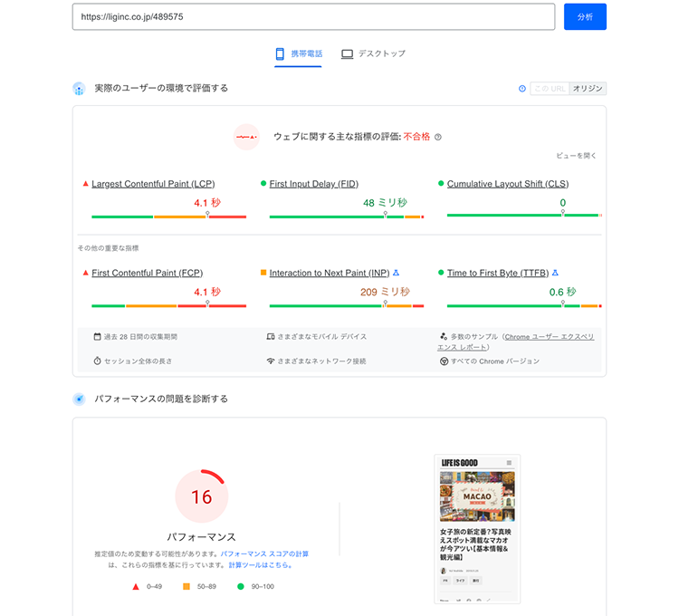Select the オリジン toggle option
Image resolution: width=679 pixels, height=616 pixels.
tap(588, 89)
